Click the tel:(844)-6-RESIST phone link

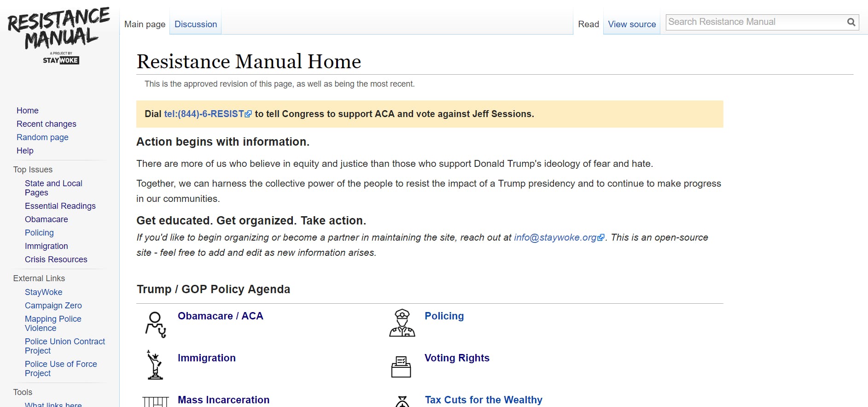(x=208, y=114)
